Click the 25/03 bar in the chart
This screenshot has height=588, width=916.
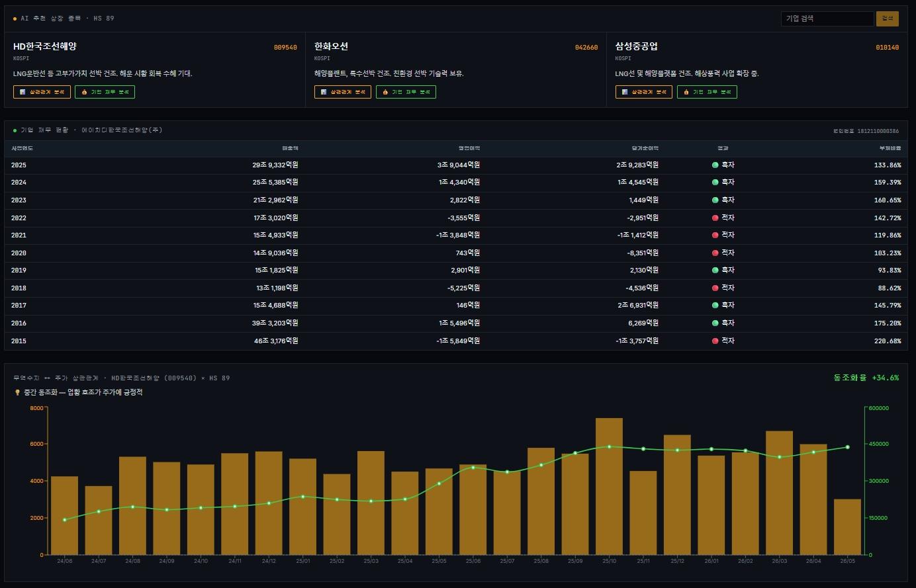tap(371, 503)
